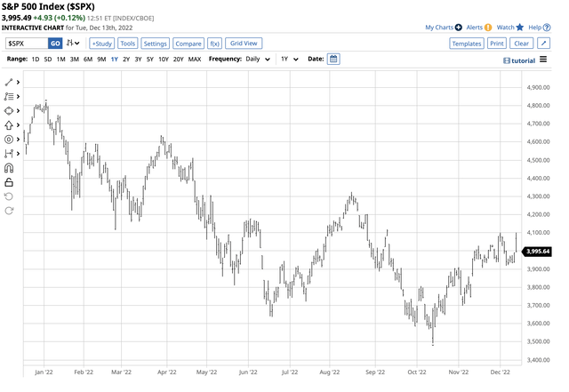
Task: Select the 1M range
Action: (x=61, y=60)
